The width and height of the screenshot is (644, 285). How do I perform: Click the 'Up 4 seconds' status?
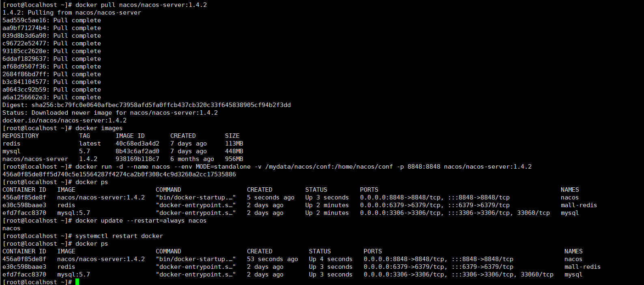pos(331,259)
